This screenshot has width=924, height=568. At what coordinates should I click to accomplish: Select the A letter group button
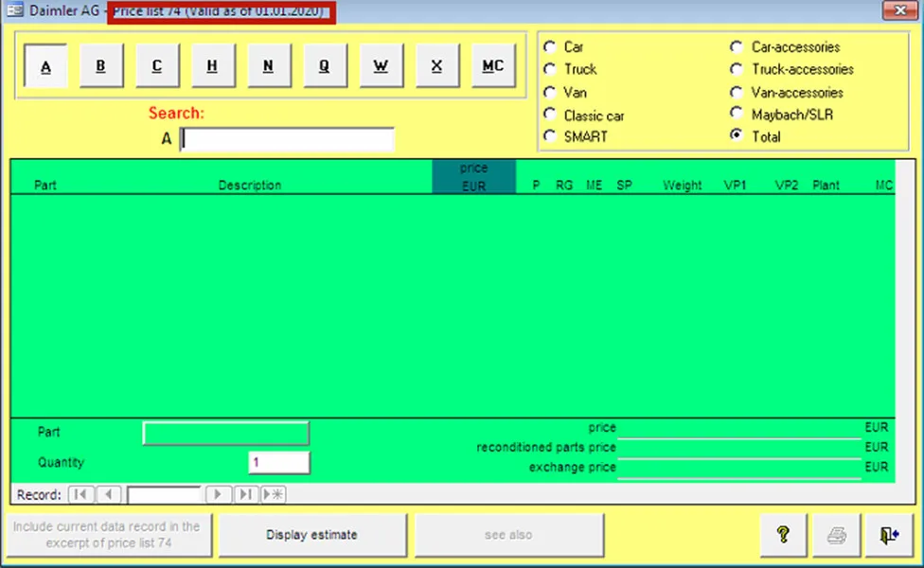[x=45, y=66]
